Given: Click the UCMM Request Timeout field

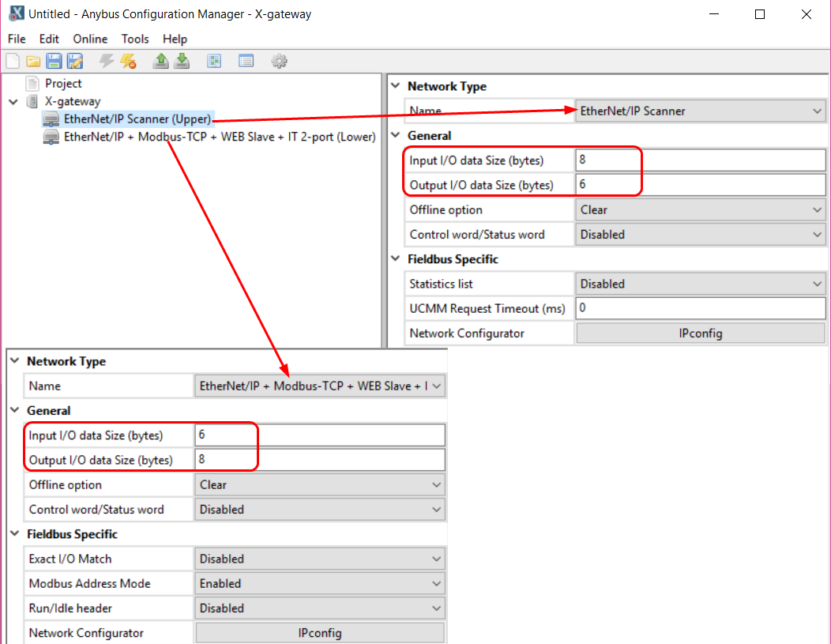Looking at the screenshot, I should pyautogui.click(x=700, y=309).
